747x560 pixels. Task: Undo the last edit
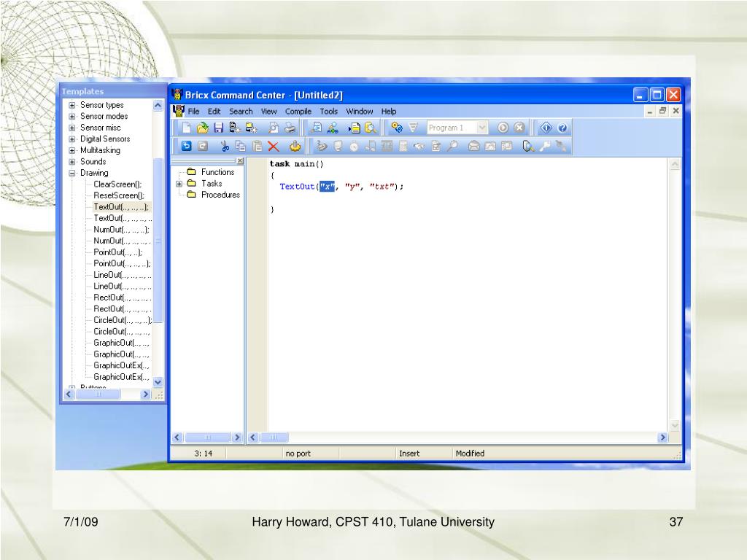[186, 146]
